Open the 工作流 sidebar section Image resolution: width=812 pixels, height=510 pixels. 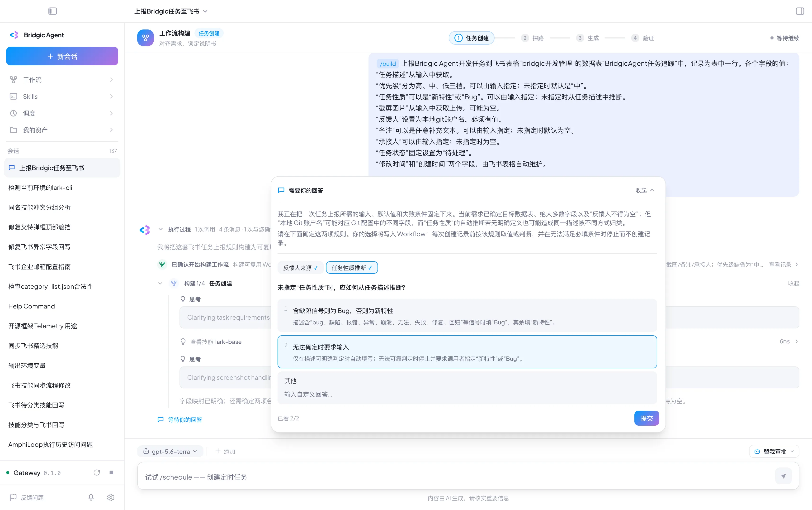click(x=62, y=80)
